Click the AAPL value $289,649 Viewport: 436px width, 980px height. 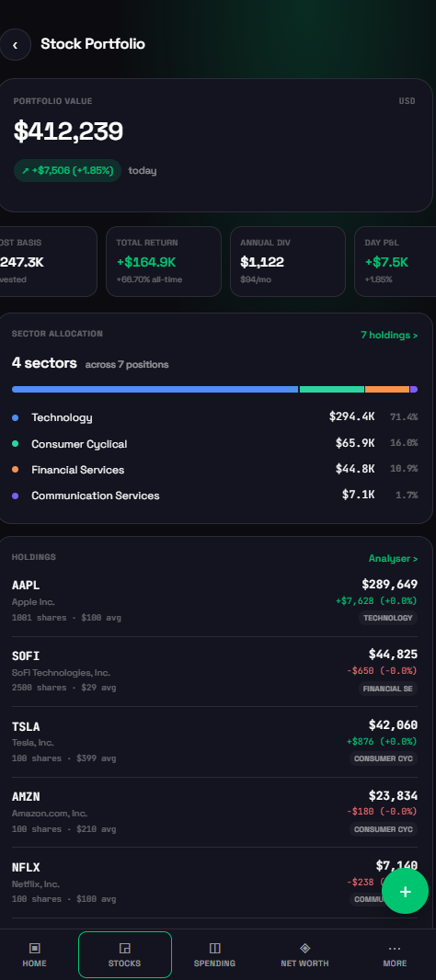click(390, 585)
